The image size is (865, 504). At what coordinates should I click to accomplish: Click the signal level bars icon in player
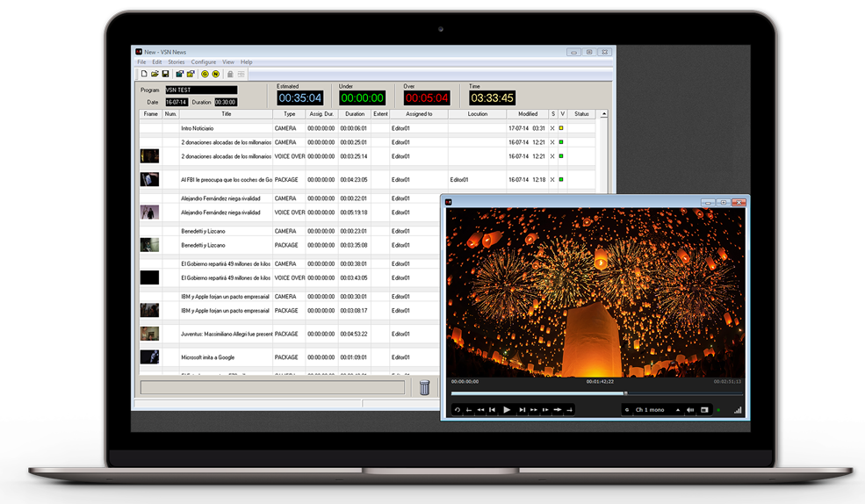click(738, 410)
